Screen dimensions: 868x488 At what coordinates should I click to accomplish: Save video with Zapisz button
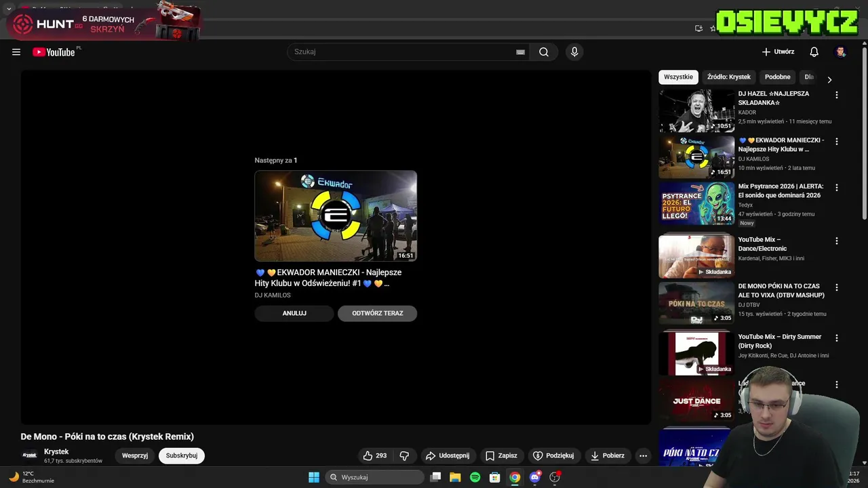501,455
